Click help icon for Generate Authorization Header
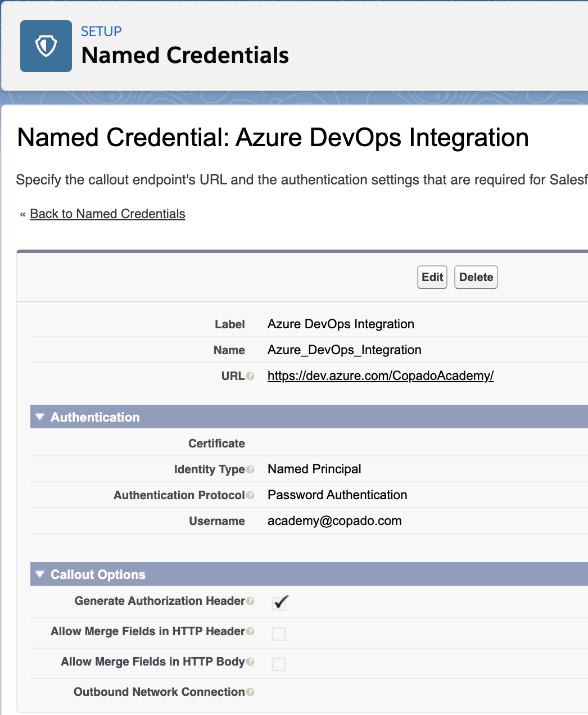Screen dimensions: 588x715 pyautogui.click(x=250, y=601)
